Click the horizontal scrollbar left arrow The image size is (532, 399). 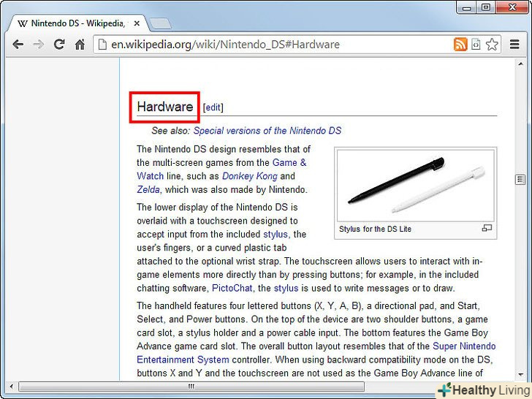pos(12,387)
